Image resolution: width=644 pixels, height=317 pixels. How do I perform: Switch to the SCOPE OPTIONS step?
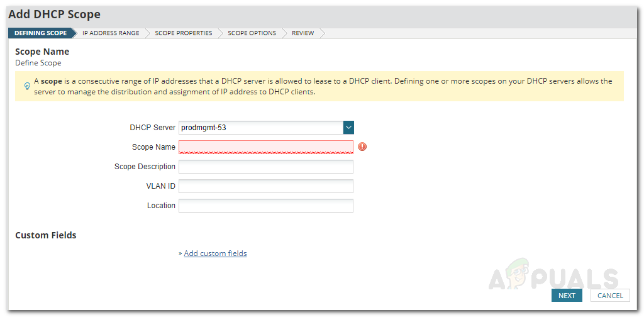pos(252,33)
